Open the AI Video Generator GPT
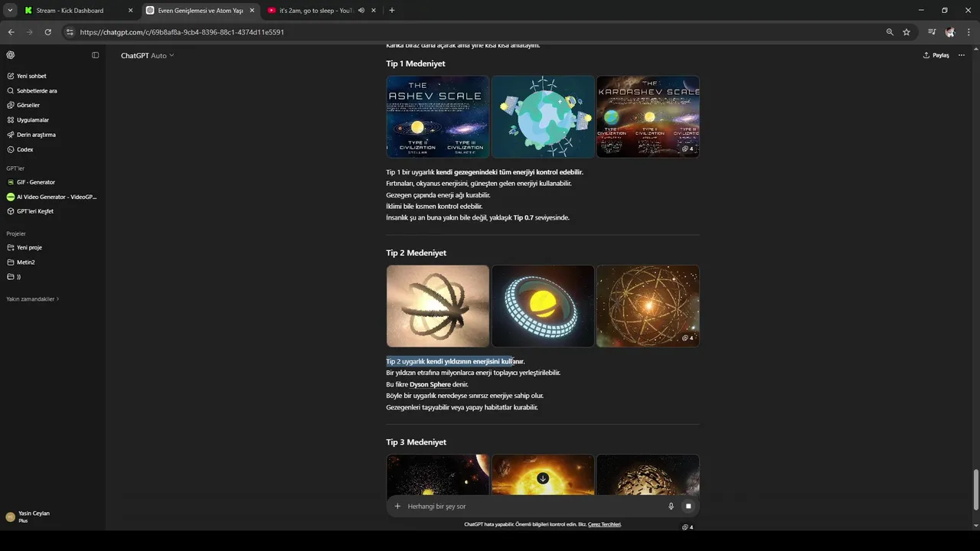 click(x=52, y=197)
